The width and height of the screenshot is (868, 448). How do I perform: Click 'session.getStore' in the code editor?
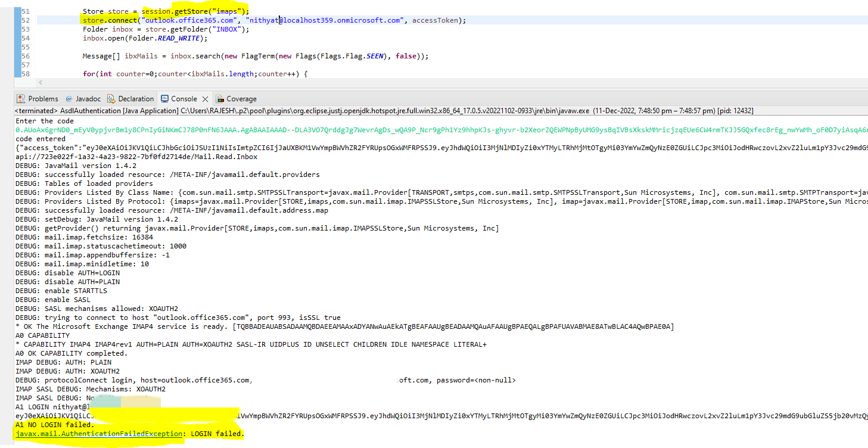pos(174,11)
